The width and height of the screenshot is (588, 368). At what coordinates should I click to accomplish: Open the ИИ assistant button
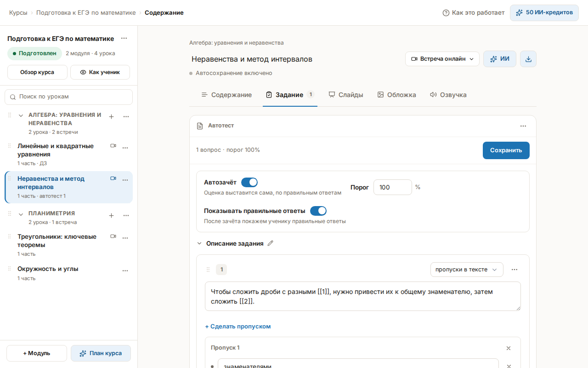click(x=500, y=59)
